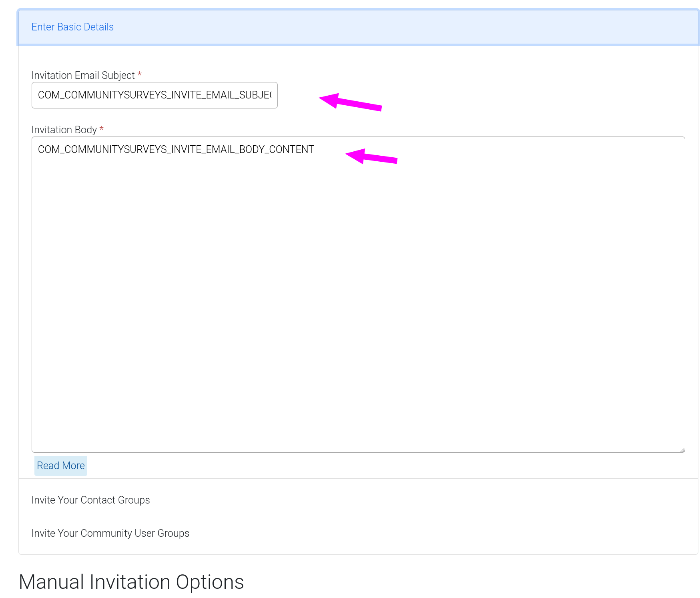The image size is (700, 598).
Task: Click the pink arrow pointing at subject field
Action: tap(350, 102)
